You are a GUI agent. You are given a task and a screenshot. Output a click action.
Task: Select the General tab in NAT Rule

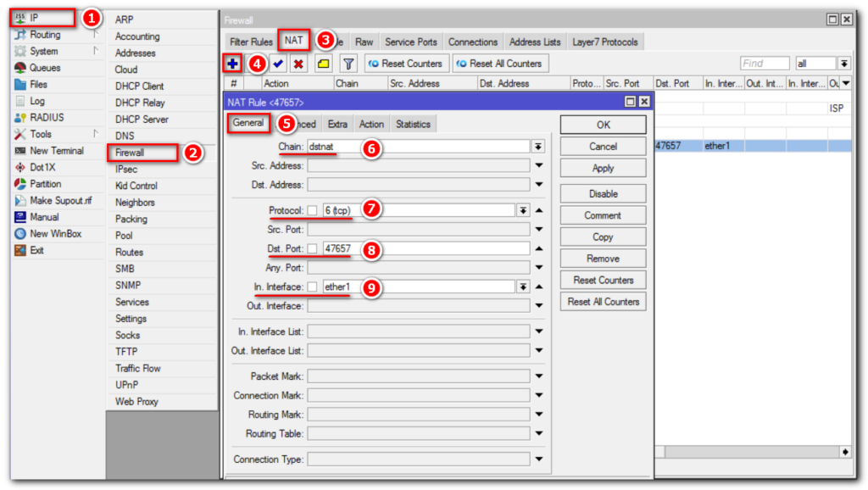pyautogui.click(x=248, y=123)
